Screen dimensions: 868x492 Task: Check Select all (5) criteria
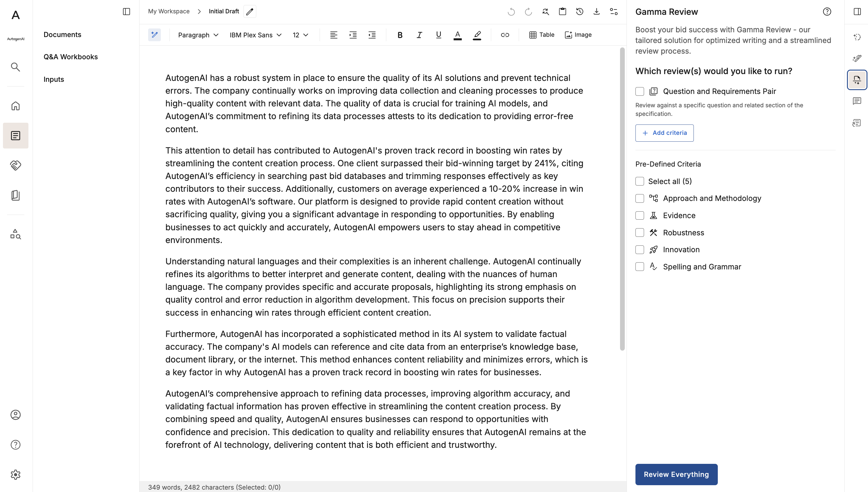point(640,181)
